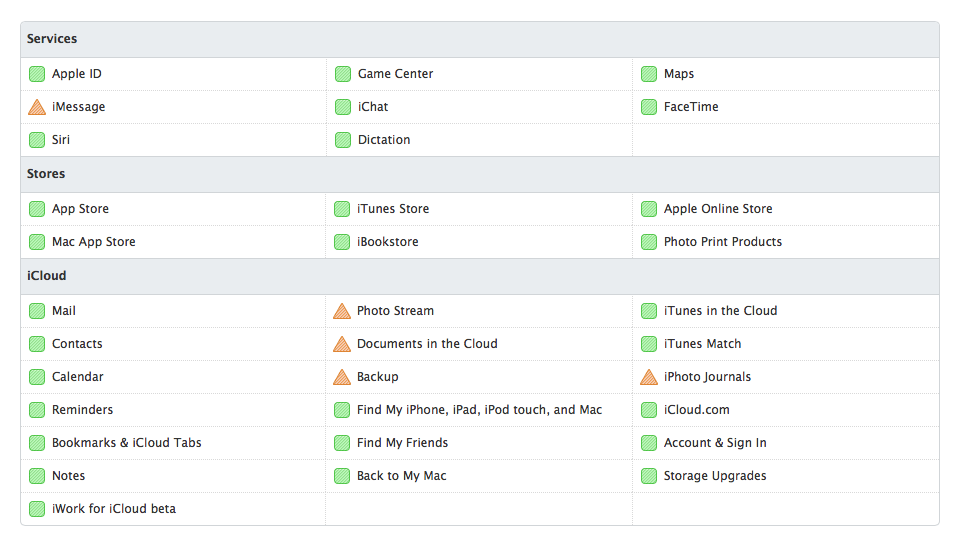Click the orange warning triangle beside iMessage
The height and width of the screenshot is (545, 962).
pos(37,107)
